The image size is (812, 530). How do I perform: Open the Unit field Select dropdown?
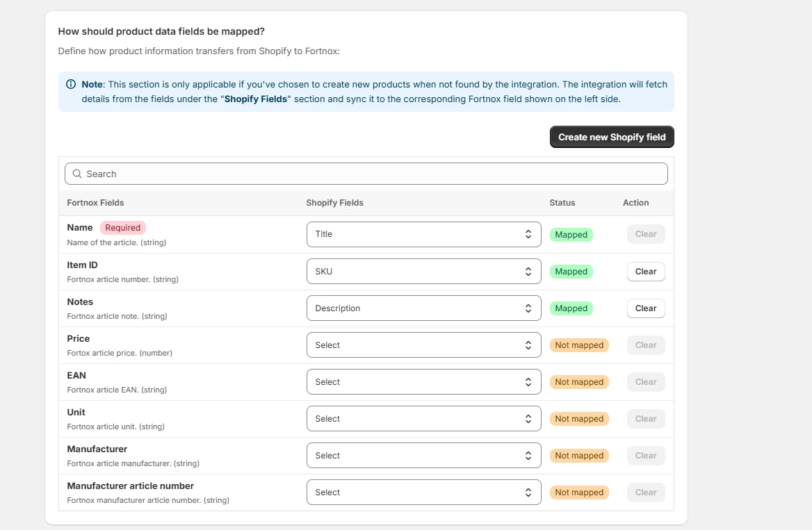[x=423, y=419]
